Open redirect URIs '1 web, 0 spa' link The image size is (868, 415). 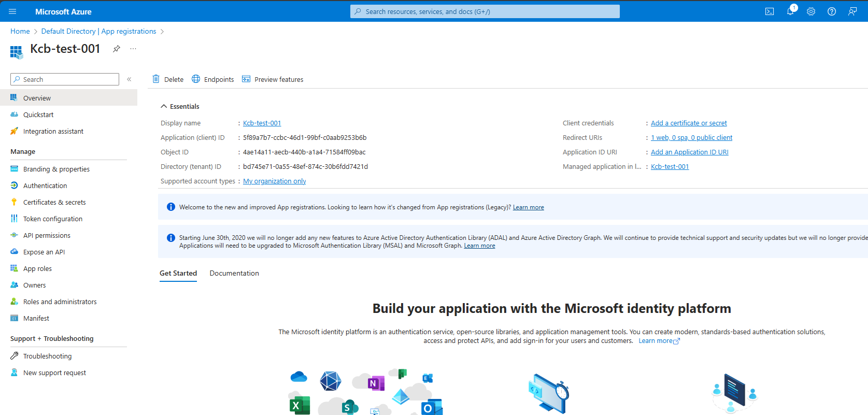[691, 137]
